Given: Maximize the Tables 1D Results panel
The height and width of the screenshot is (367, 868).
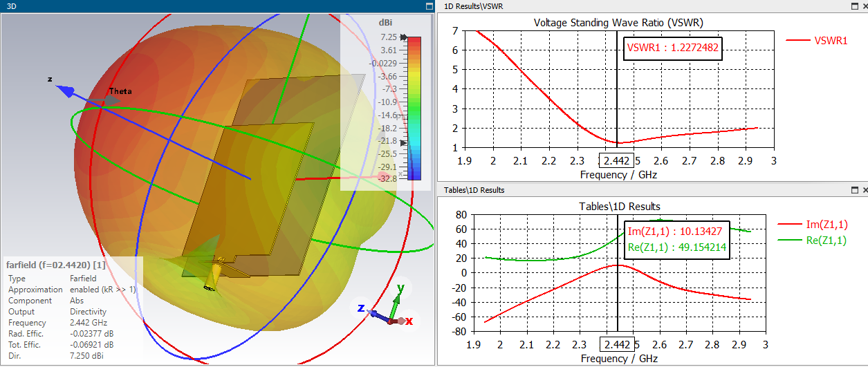Looking at the screenshot, I should click(x=854, y=189).
